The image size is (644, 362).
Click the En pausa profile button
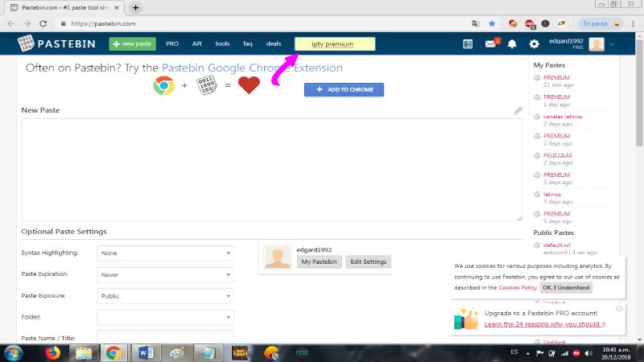coord(601,24)
